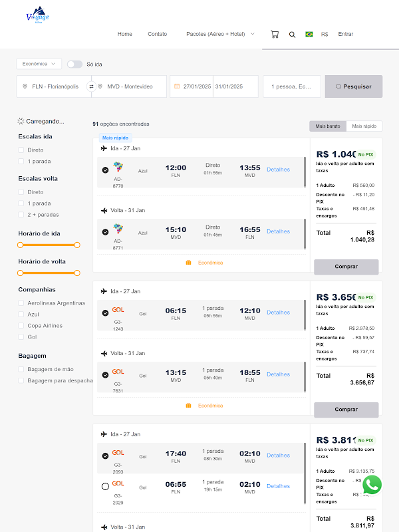Click GOL logo for flight G3-7631
399x532 pixels.
pyautogui.click(x=118, y=372)
